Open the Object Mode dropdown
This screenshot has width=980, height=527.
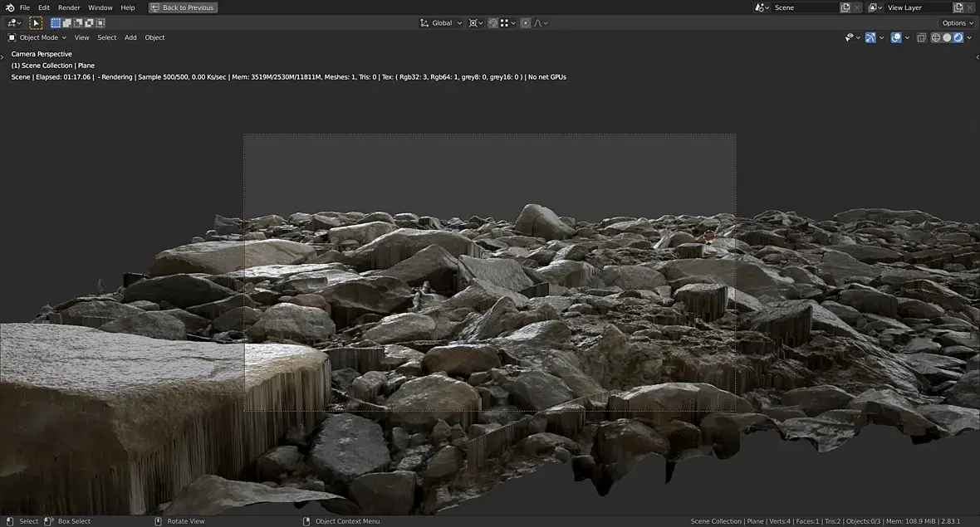pyautogui.click(x=37, y=37)
